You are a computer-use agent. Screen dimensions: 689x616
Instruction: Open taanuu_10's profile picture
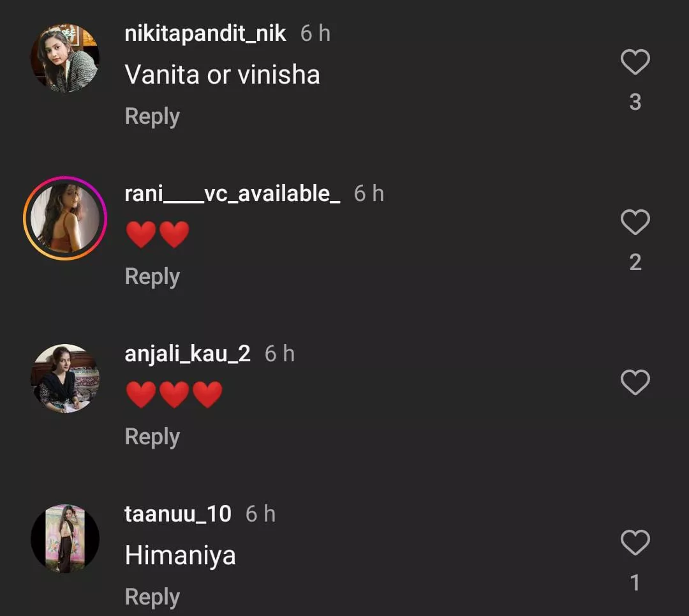pyautogui.click(x=64, y=539)
